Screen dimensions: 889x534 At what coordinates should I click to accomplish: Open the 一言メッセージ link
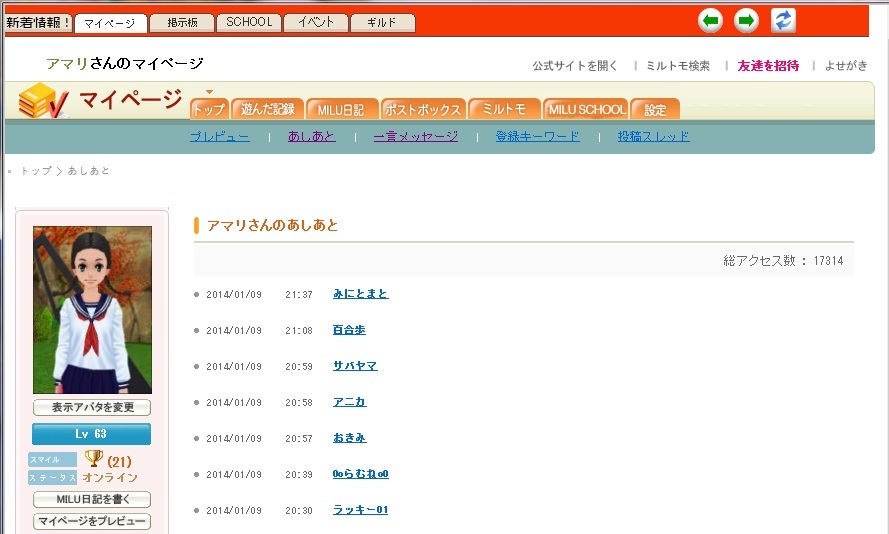[x=415, y=136]
